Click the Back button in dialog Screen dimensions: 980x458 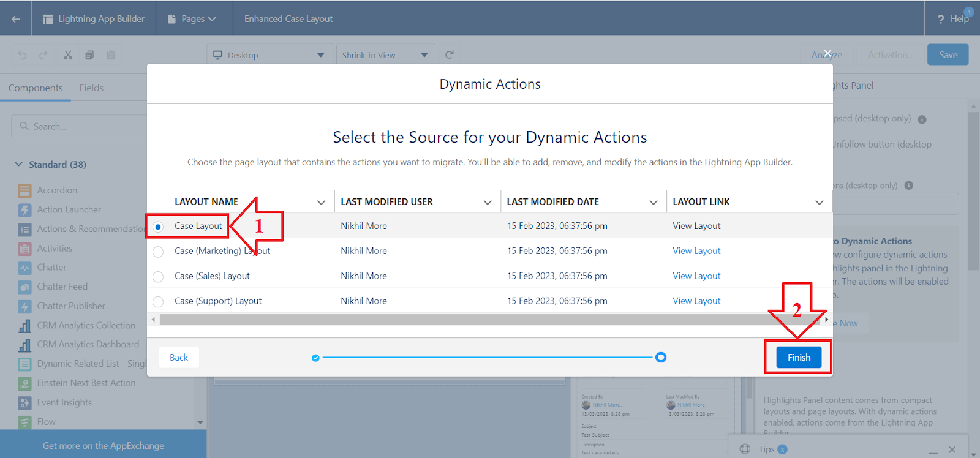179,357
